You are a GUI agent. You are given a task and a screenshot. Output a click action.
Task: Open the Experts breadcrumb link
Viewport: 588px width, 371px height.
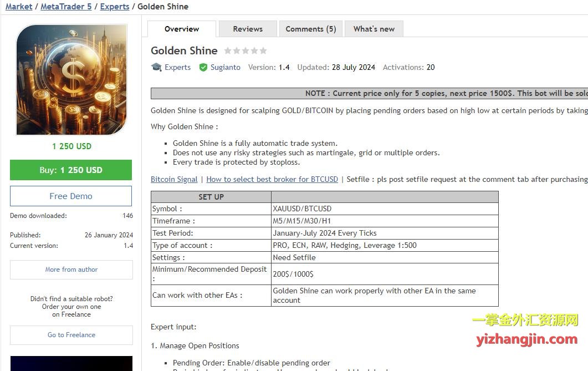pyautogui.click(x=114, y=7)
